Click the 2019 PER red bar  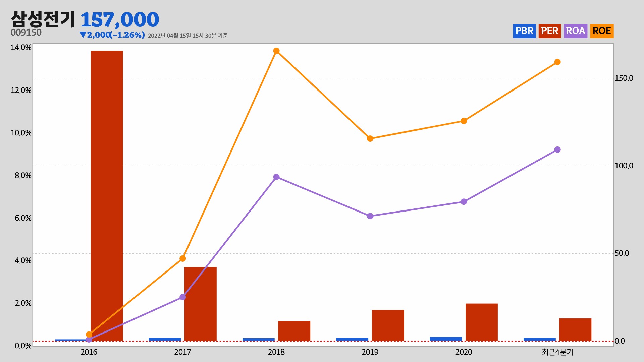pyautogui.click(x=388, y=325)
